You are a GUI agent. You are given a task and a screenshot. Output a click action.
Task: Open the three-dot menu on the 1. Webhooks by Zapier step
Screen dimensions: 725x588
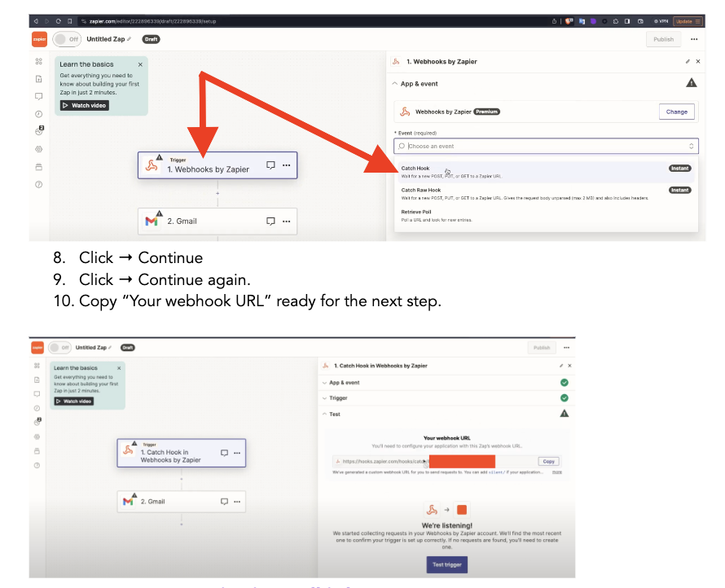[x=286, y=165]
